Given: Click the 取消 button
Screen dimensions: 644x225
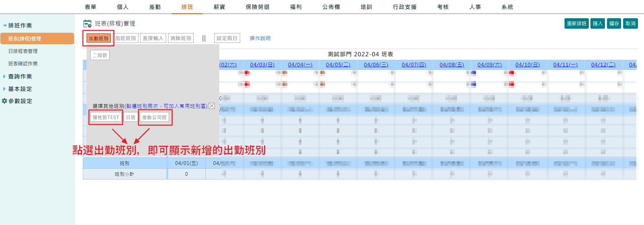Looking at the screenshot, I should pyautogui.click(x=630, y=24).
